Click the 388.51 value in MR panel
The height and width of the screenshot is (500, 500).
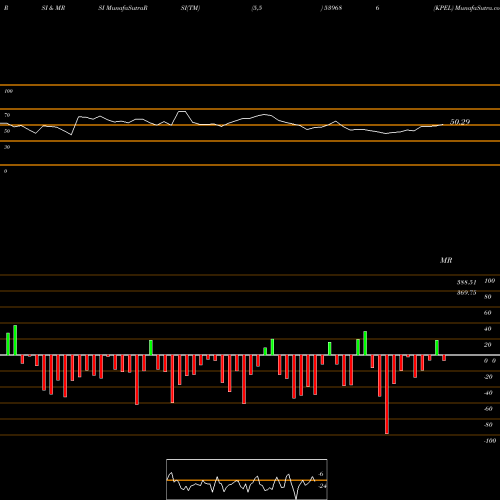tap(467, 282)
